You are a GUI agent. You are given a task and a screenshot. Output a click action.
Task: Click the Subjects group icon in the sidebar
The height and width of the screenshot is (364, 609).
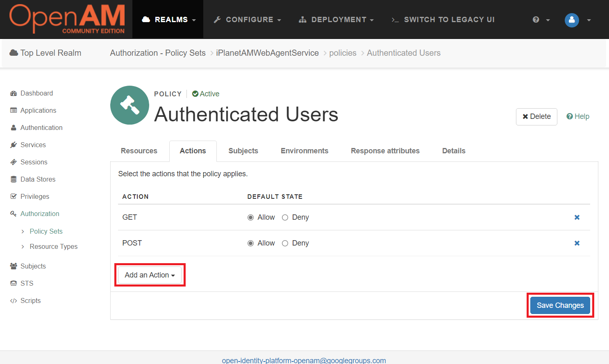pyautogui.click(x=14, y=266)
